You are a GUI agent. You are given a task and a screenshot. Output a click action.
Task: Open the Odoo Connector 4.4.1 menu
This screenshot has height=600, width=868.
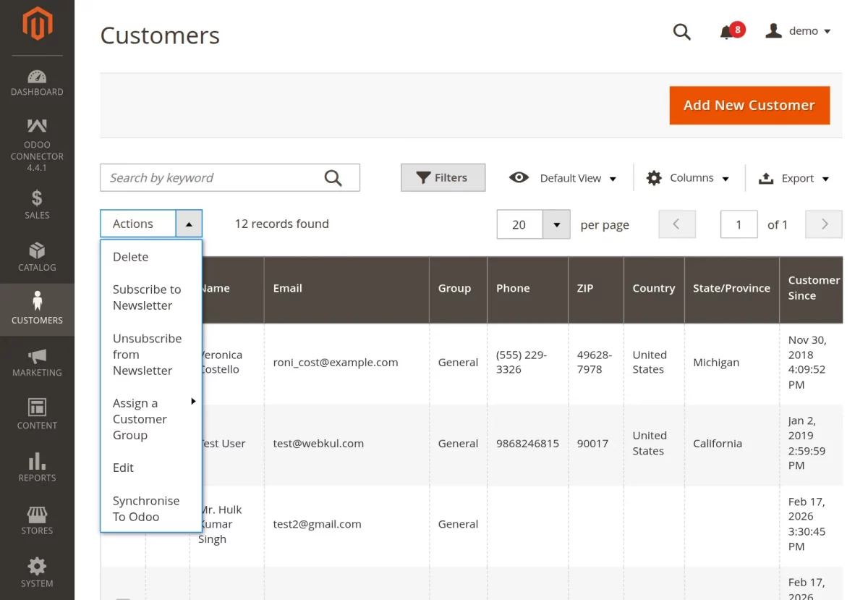coord(37,145)
